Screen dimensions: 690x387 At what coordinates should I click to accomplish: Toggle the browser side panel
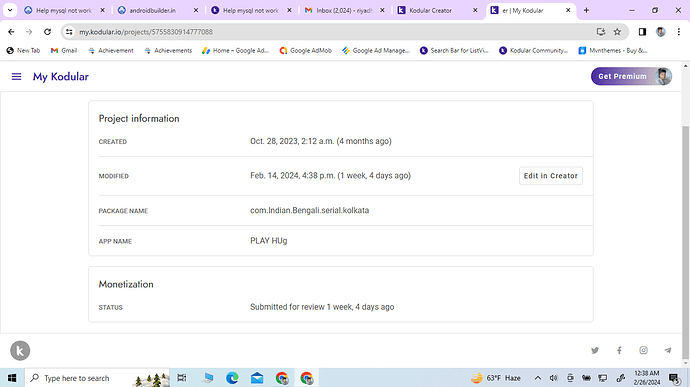tap(642, 32)
